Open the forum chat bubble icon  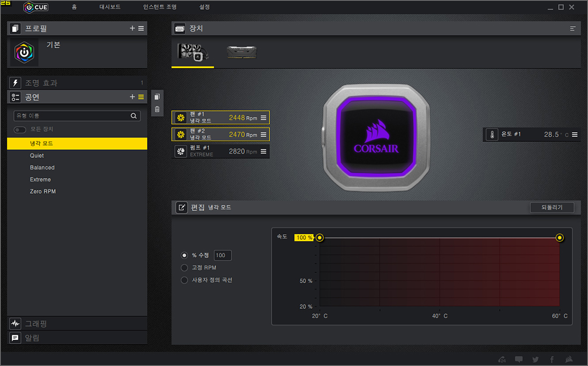(x=519, y=359)
